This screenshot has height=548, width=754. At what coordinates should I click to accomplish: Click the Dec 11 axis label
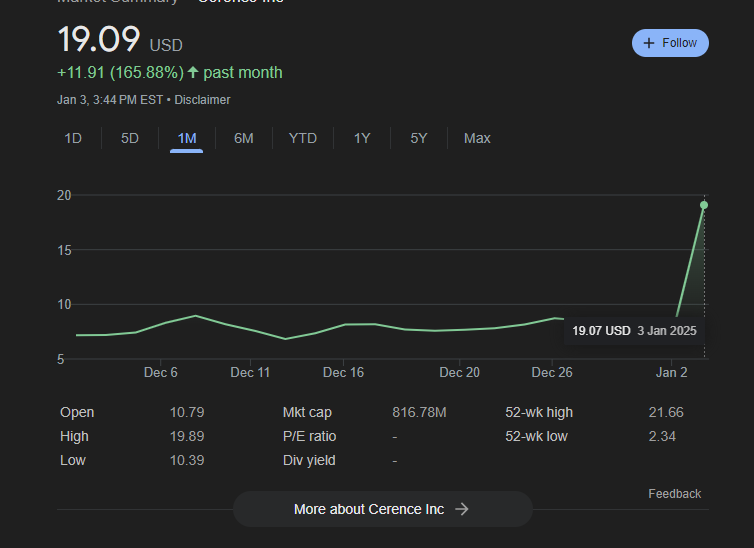click(x=250, y=373)
